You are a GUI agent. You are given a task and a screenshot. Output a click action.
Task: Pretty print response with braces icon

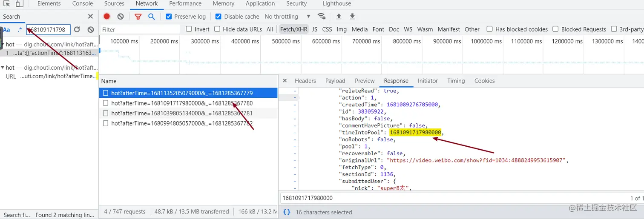pos(287,212)
